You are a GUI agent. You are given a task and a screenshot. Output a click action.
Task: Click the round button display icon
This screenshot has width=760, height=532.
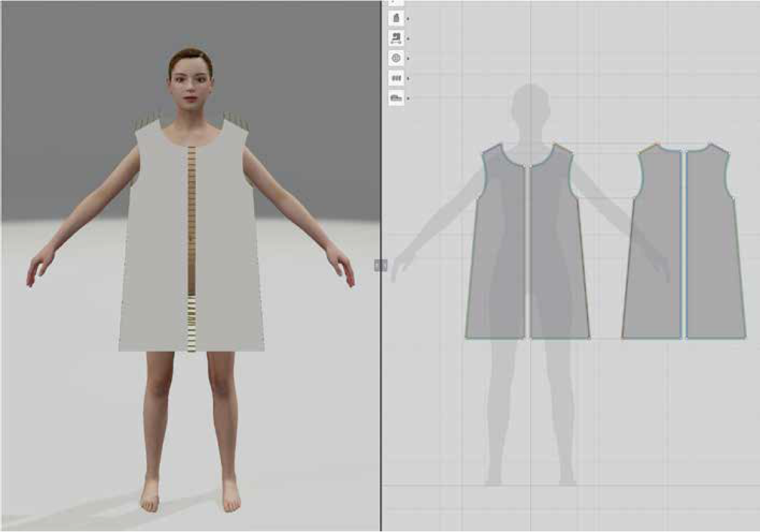(x=396, y=58)
